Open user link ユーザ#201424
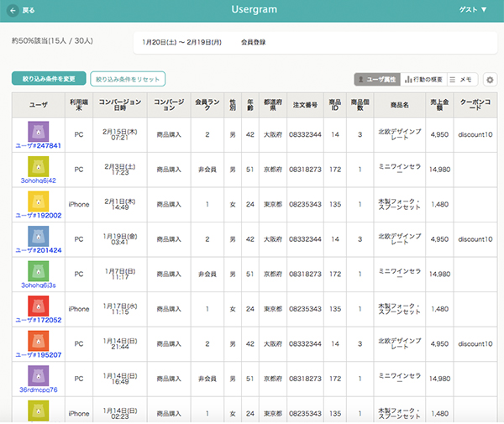Image resolution: width=504 pixels, height=424 pixels. pos(39,250)
